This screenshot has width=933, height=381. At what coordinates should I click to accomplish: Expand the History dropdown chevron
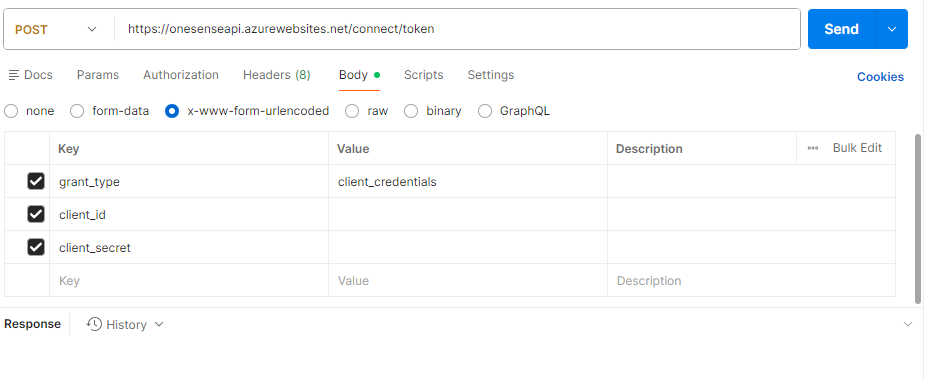pyautogui.click(x=159, y=324)
